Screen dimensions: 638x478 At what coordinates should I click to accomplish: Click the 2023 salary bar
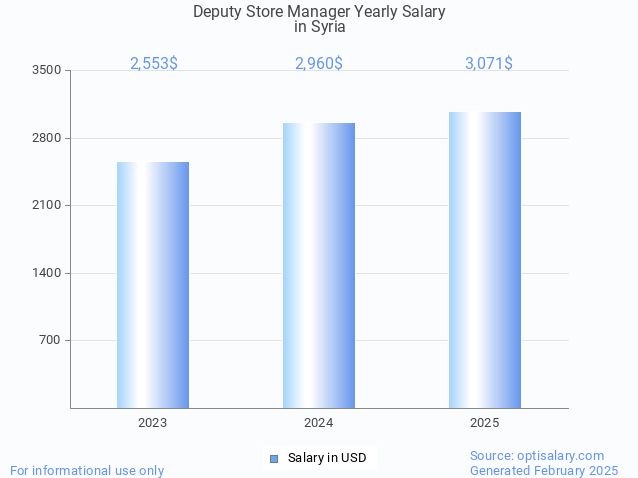(x=153, y=285)
